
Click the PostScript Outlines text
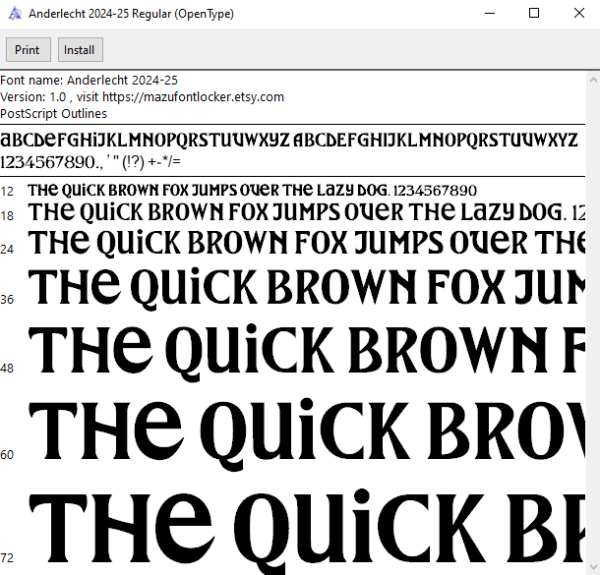[x=54, y=114]
